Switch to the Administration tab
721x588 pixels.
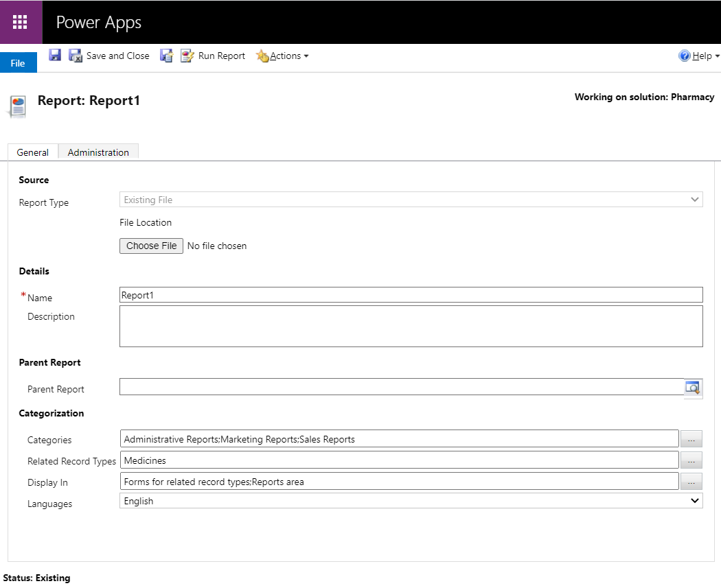(98, 152)
